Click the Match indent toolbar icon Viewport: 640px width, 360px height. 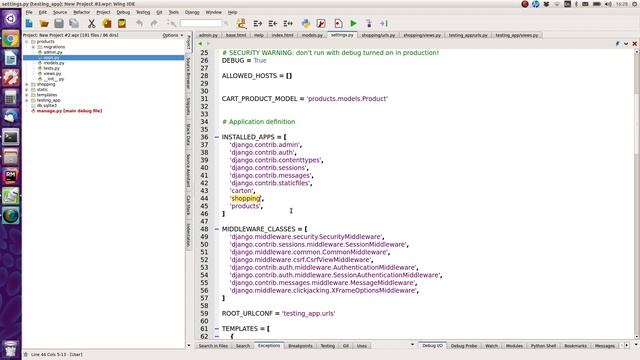point(288,24)
